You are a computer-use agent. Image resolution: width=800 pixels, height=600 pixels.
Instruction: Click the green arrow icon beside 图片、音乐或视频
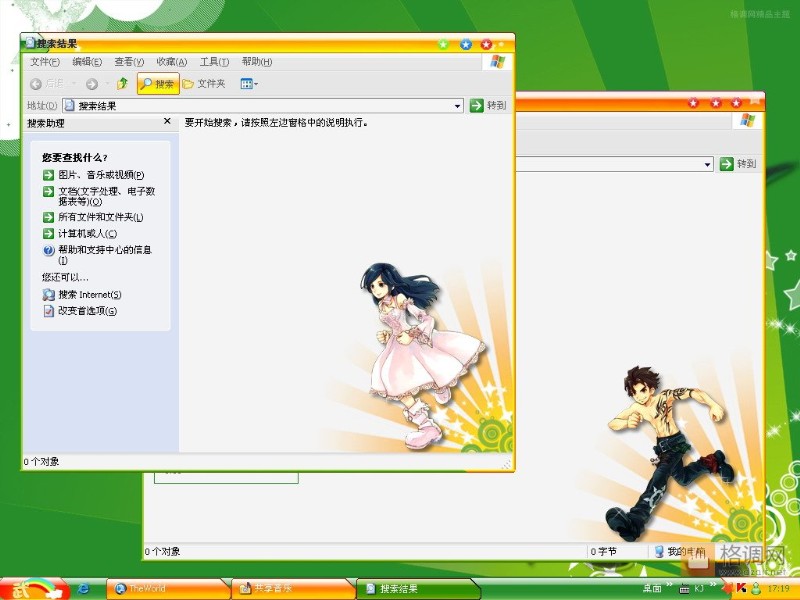tap(48, 175)
